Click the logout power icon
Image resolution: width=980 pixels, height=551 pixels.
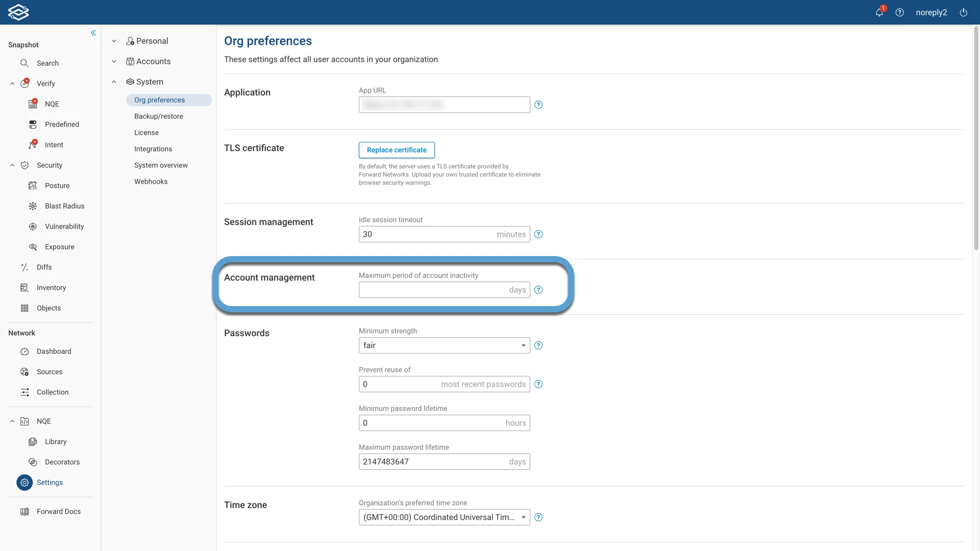pos(963,12)
